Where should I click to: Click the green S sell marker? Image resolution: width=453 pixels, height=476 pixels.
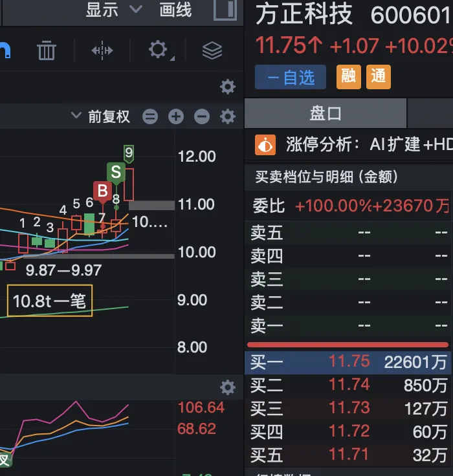pyautogui.click(x=116, y=173)
